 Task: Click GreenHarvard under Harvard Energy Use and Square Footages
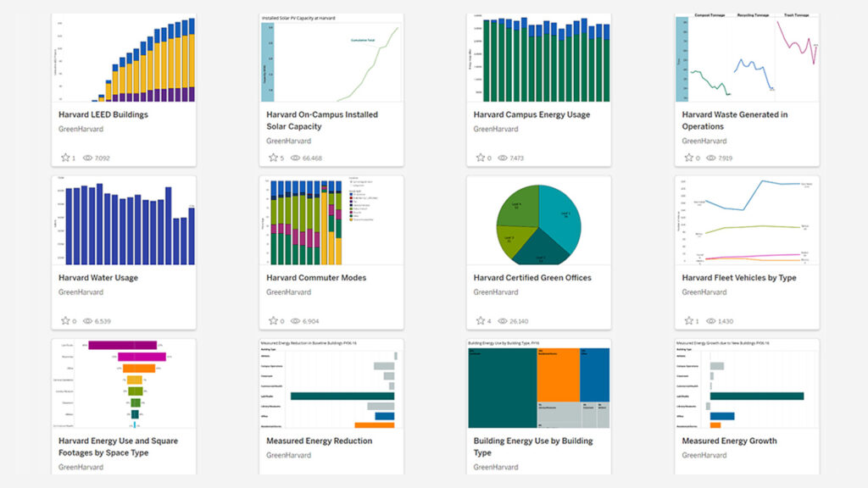coord(81,467)
